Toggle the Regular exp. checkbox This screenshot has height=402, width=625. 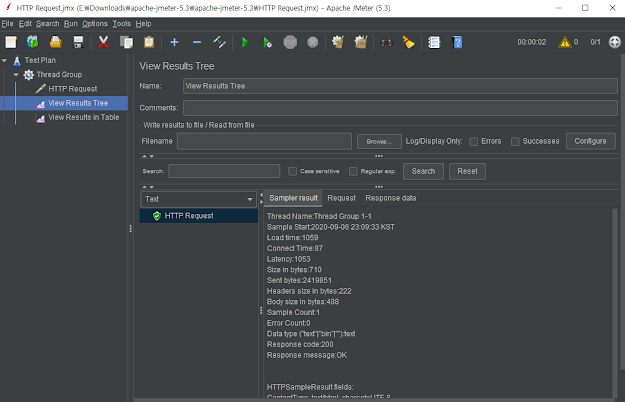[x=353, y=171]
